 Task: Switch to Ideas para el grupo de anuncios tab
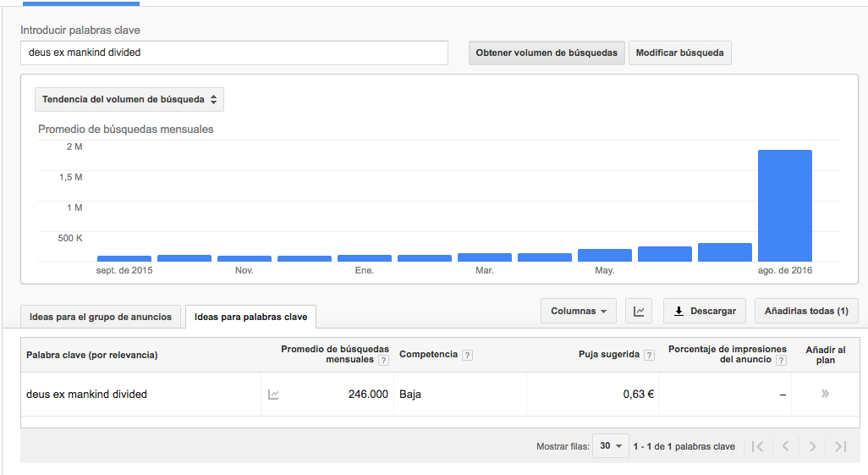pos(101,317)
